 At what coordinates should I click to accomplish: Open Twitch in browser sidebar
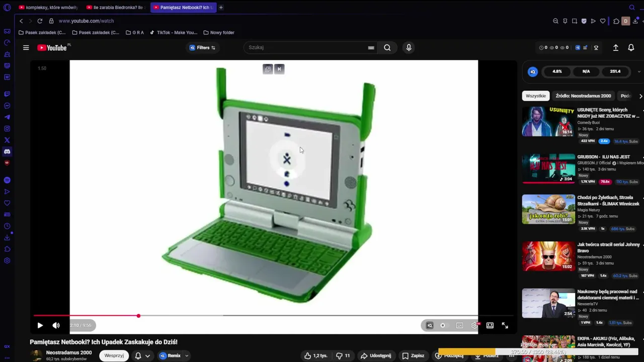pos(7,94)
